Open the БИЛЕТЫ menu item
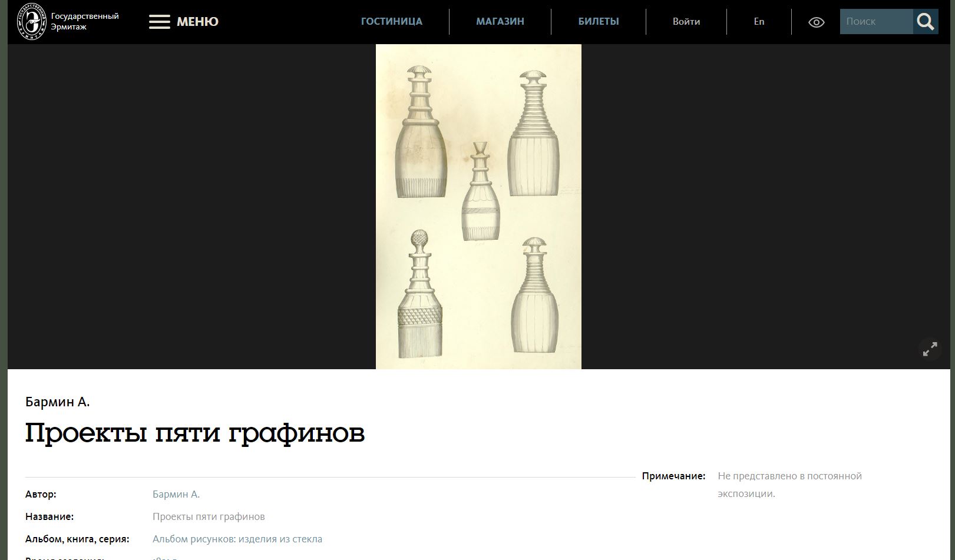 tap(599, 21)
